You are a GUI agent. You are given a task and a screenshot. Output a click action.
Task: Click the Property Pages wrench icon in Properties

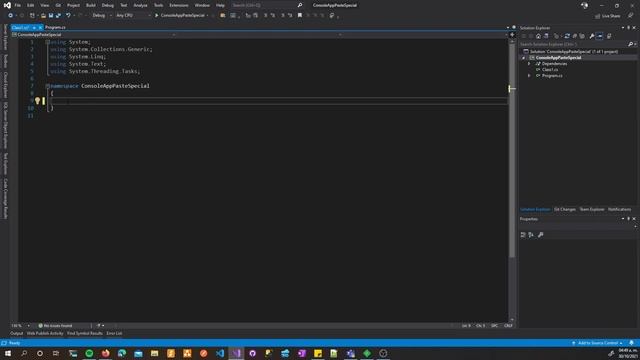[540, 235]
